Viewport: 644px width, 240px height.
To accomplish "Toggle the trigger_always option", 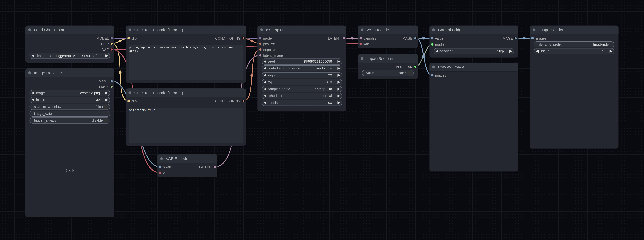I will coord(70,121).
